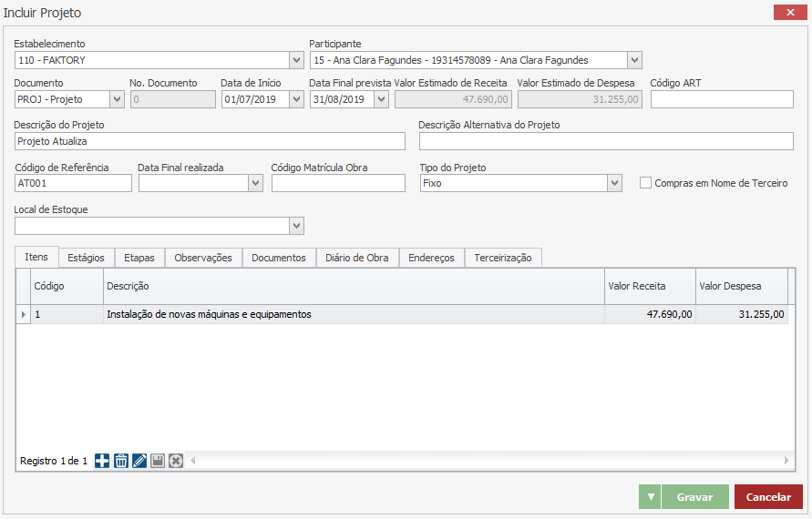Image resolution: width=812 pixels, height=519 pixels.
Task: Click the row indicator arrow for item 1
Action: [23, 314]
